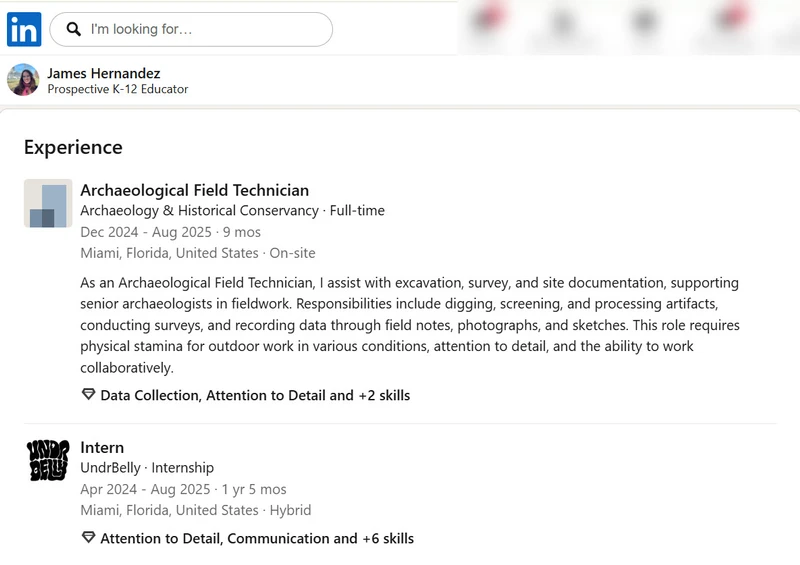The width and height of the screenshot is (800, 565).
Task: Click the third blurred navigation icon
Action: click(x=644, y=23)
